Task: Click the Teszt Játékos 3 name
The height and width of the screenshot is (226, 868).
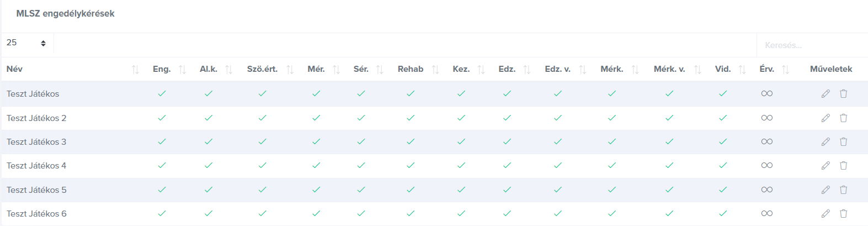Action: click(x=36, y=141)
